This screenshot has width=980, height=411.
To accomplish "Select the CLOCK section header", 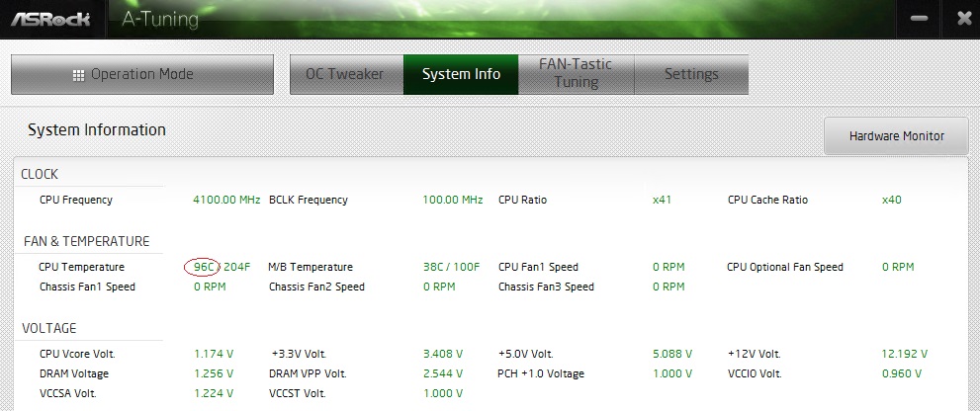I will [40, 174].
